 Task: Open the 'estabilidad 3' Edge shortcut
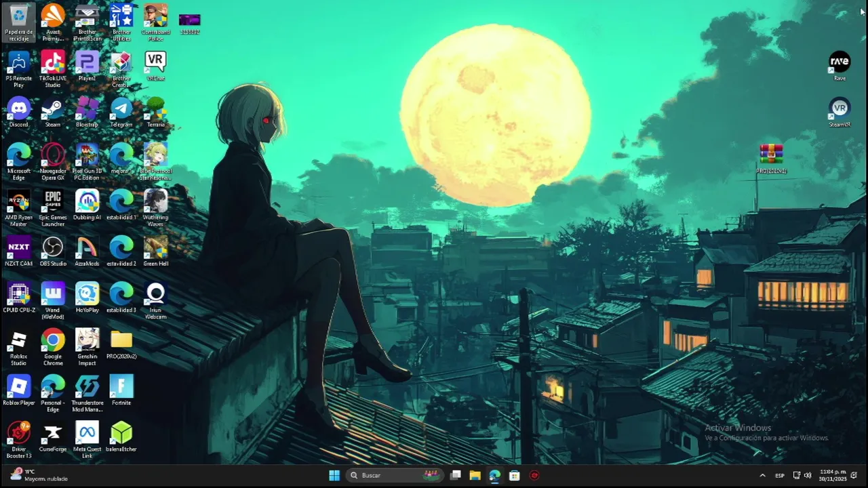coord(121,297)
